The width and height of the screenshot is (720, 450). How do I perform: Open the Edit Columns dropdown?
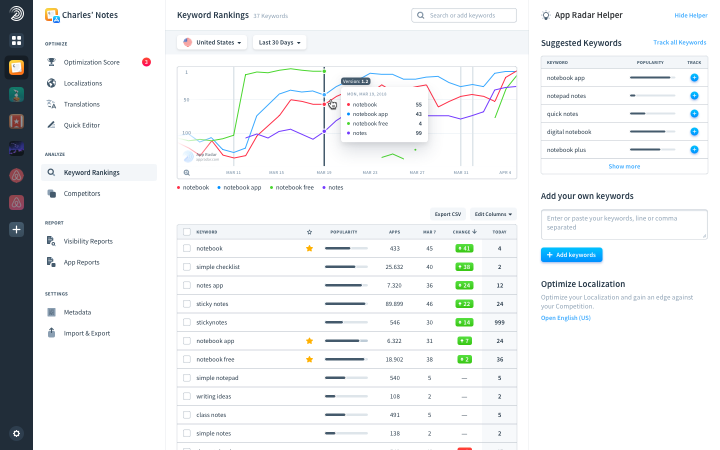coord(493,214)
